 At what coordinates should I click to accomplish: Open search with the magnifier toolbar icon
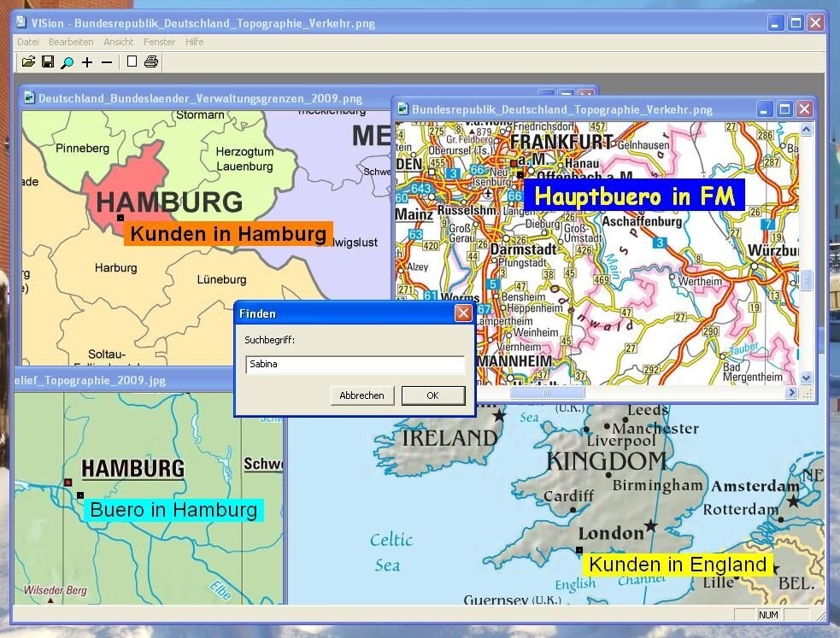tap(67, 62)
